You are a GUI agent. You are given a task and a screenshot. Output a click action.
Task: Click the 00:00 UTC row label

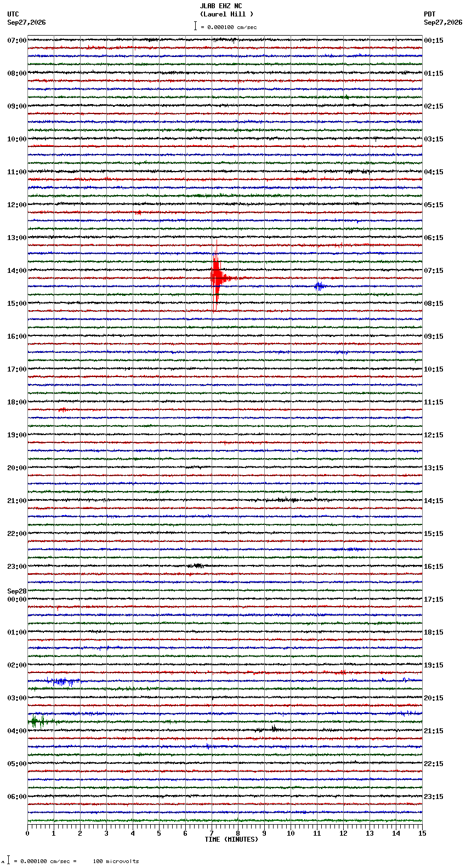pyautogui.click(x=17, y=599)
